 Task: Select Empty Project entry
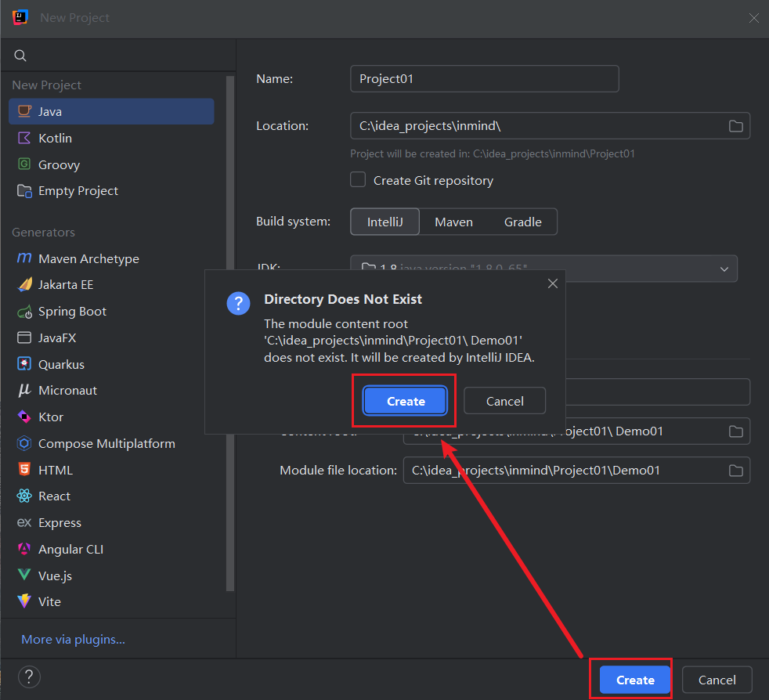point(111,191)
